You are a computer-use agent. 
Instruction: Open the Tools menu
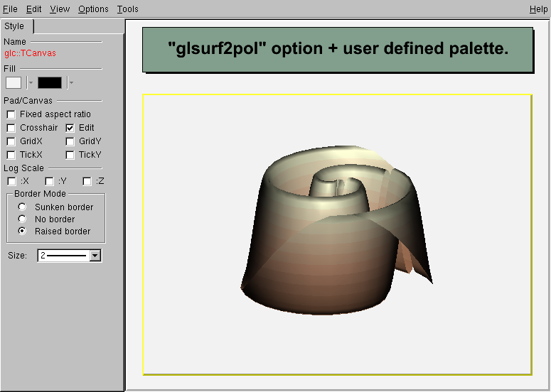click(x=128, y=9)
